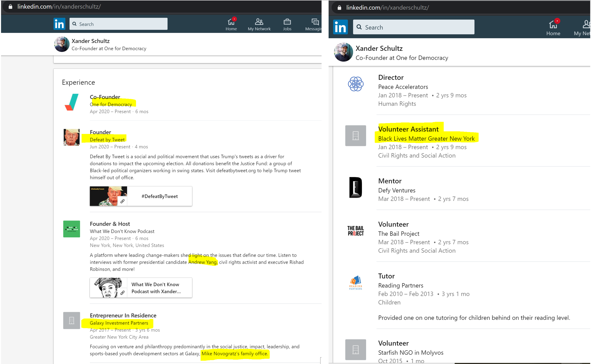Click Xander Schultz profile photo in right window
The width and height of the screenshot is (591, 364).
click(343, 52)
